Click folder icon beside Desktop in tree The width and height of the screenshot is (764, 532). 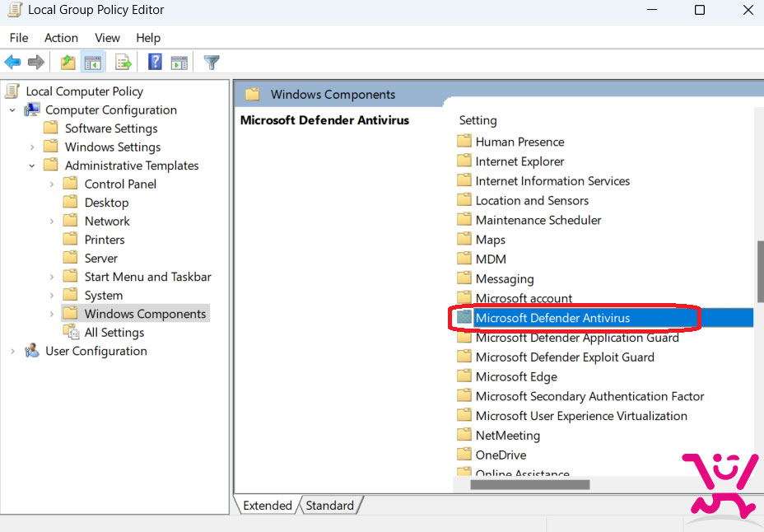click(70, 203)
